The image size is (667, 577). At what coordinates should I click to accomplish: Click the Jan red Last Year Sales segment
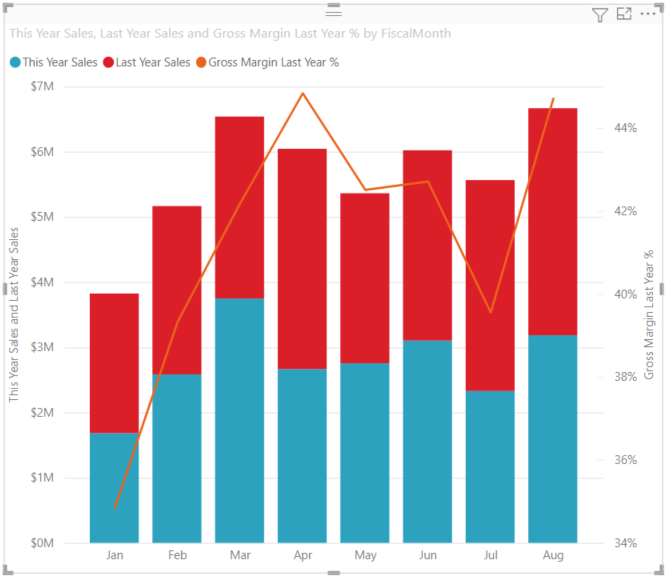coord(114,363)
